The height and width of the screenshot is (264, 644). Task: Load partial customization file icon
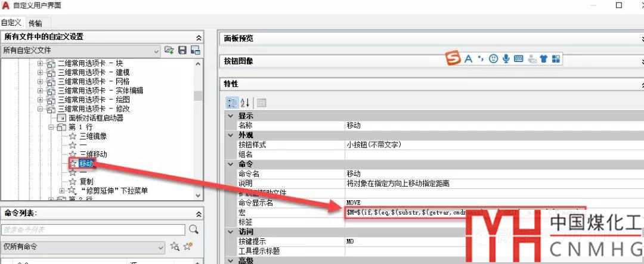click(169, 51)
